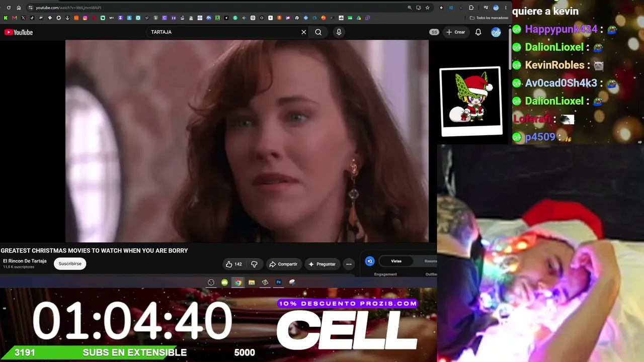
Task: Open the YouTube account avatar menu
Action: point(496,32)
